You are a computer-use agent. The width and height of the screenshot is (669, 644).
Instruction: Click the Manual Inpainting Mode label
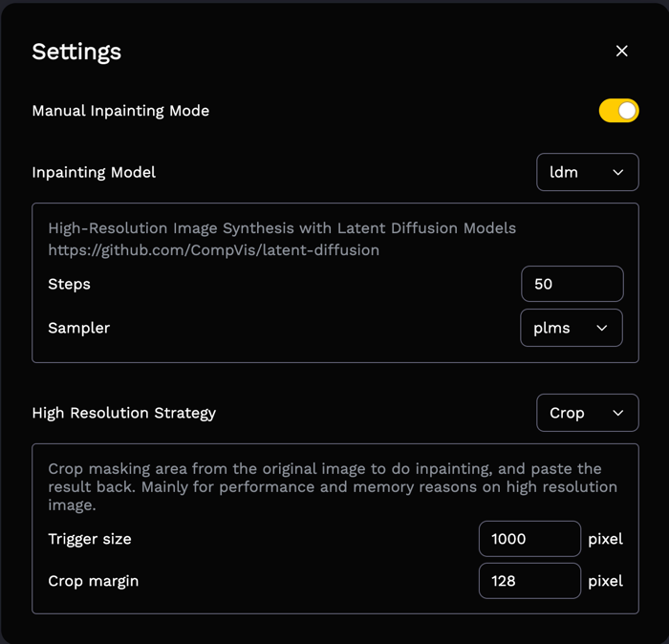pyautogui.click(x=120, y=111)
